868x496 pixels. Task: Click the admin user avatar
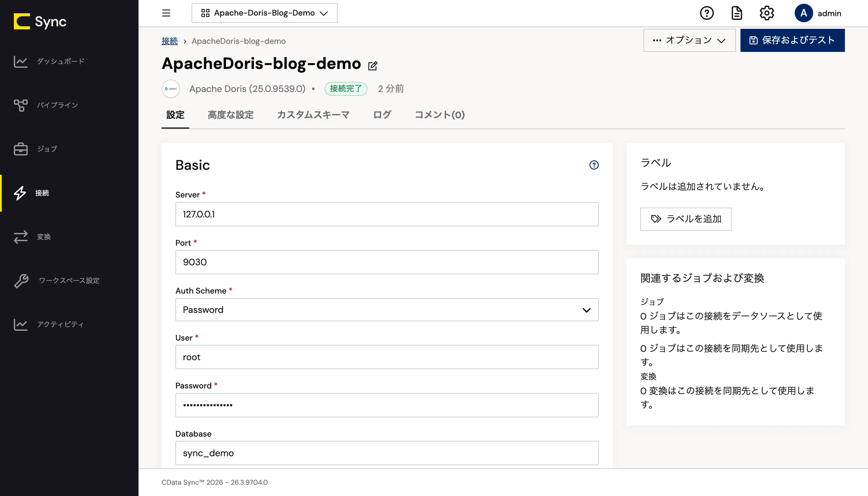coord(804,13)
